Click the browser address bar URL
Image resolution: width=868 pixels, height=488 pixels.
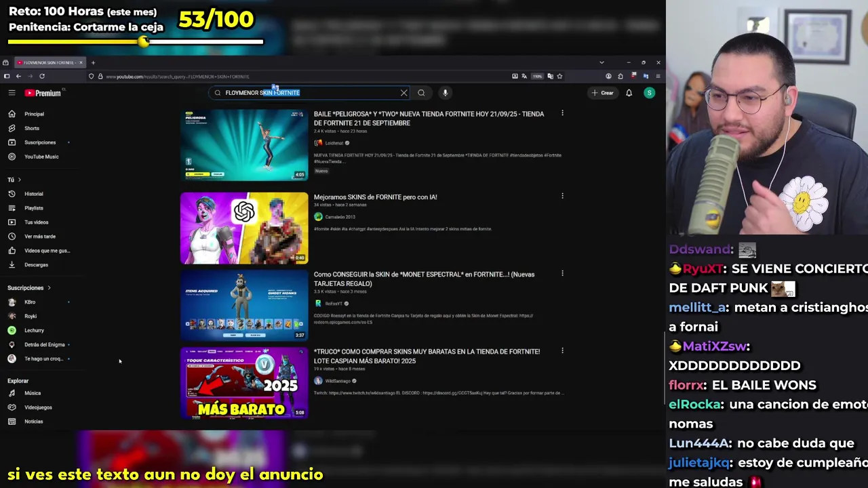pyautogui.click(x=178, y=77)
